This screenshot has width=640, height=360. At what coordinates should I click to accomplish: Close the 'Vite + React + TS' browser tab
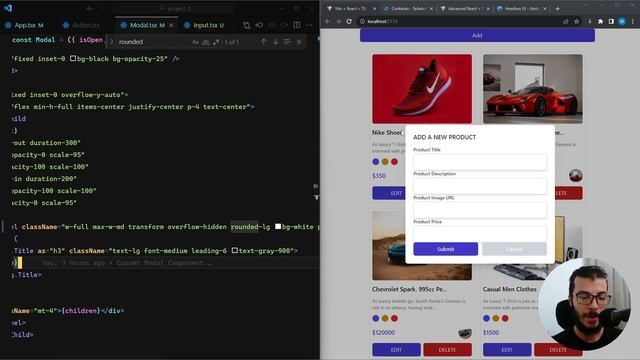tap(374, 9)
